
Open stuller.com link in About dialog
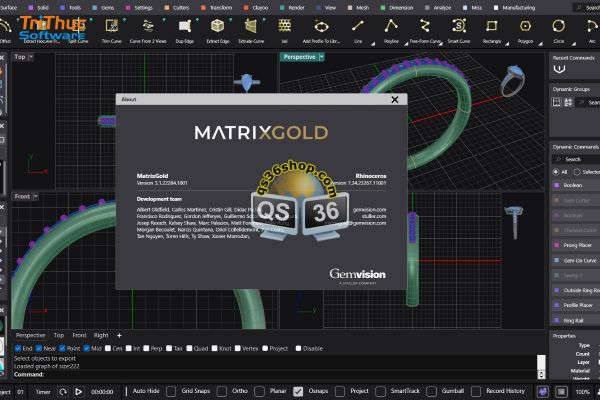pos(374,216)
